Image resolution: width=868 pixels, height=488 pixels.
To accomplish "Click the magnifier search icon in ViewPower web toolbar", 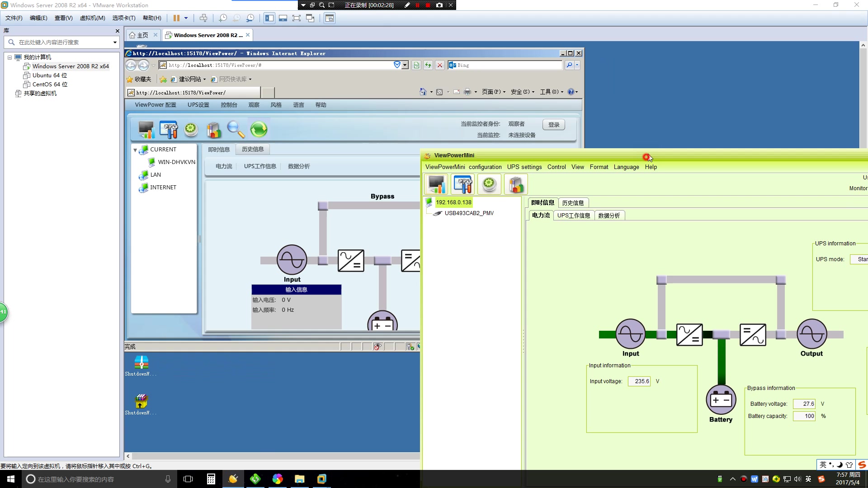I will click(x=236, y=130).
